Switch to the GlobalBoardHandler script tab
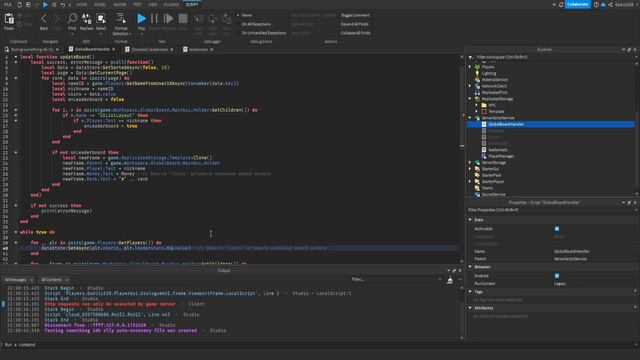The height and width of the screenshot is (360, 640). (x=92, y=49)
